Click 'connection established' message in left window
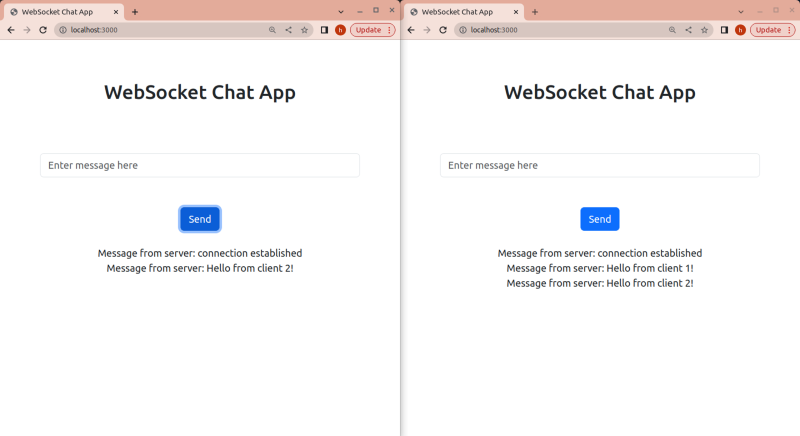Viewport: 800px width, 436px height. (200, 253)
